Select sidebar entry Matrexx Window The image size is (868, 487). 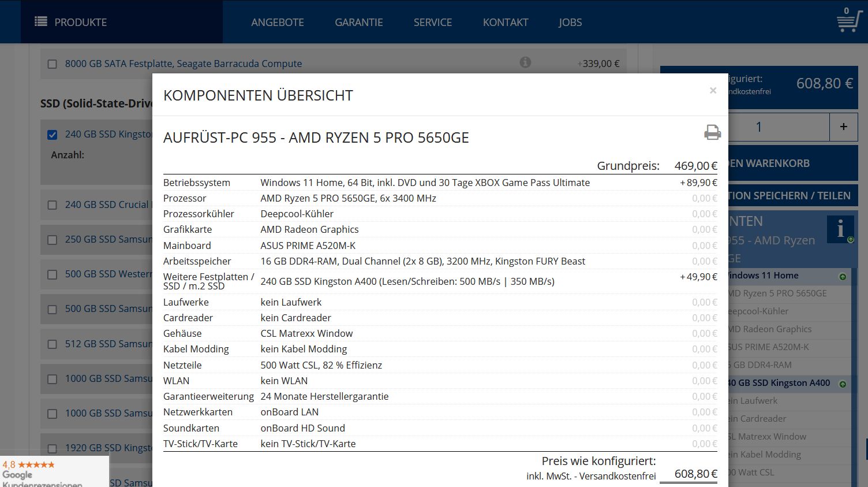click(789, 437)
